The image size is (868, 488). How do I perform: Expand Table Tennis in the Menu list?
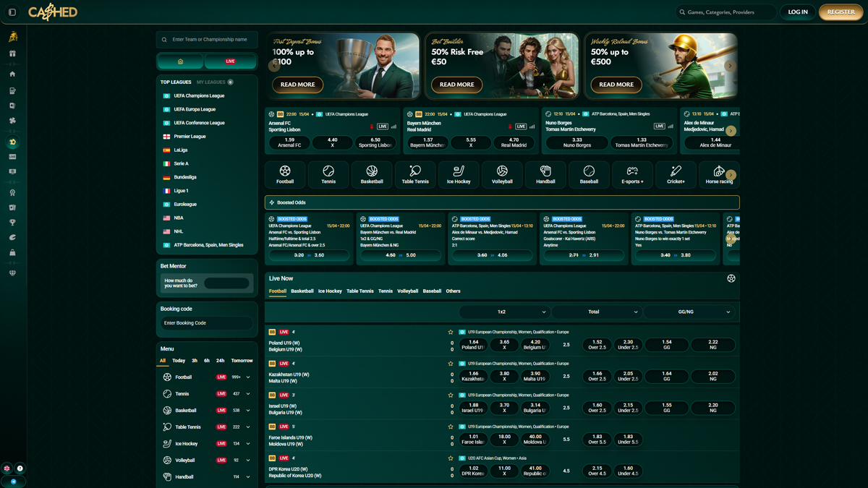[248, 427]
